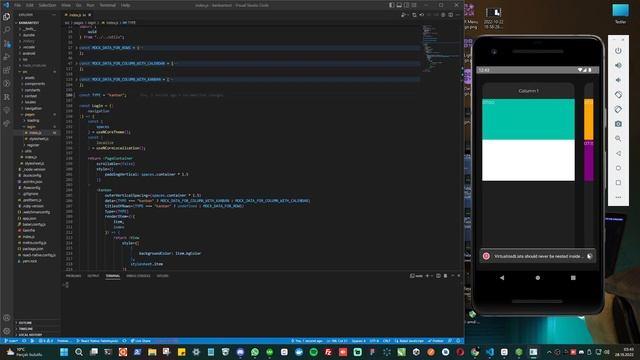Image resolution: width=640 pixels, height=360 pixels.
Task: Open the Explorer view in the activity bar
Action: point(7,17)
